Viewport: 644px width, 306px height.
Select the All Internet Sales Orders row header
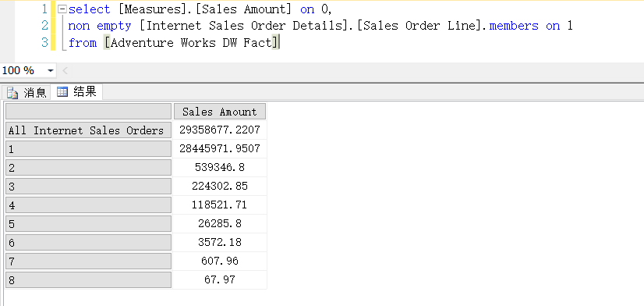pos(88,130)
